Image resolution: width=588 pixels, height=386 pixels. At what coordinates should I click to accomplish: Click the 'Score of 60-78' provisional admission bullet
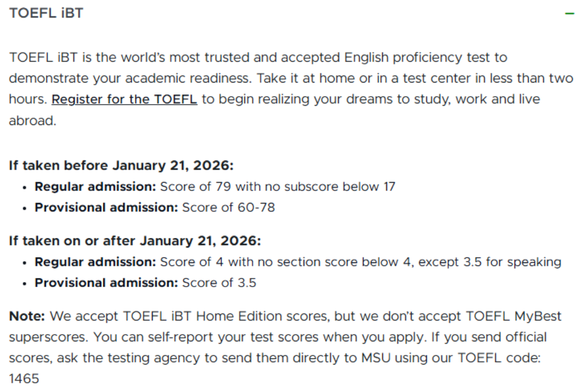(x=228, y=207)
